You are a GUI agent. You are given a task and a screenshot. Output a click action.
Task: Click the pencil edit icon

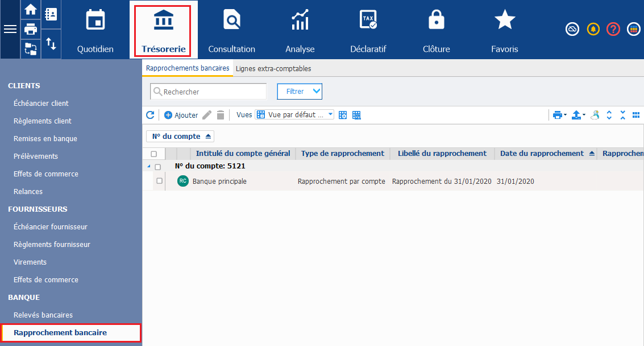tap(207, 115)
